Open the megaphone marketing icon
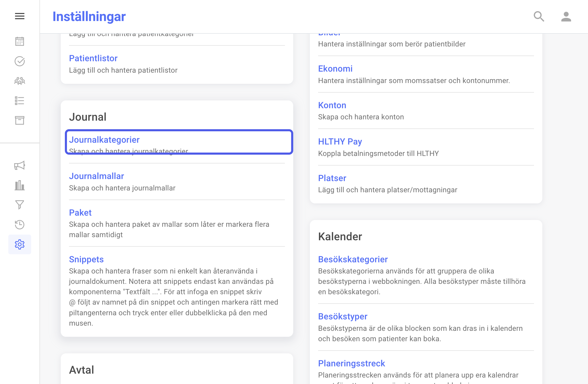 click(x=20, y=165)
